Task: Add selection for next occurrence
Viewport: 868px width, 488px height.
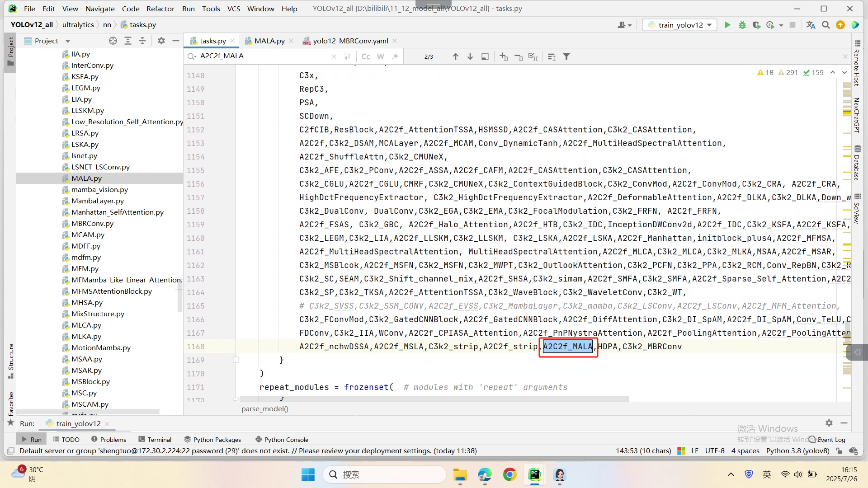Action: pos(504,56)
